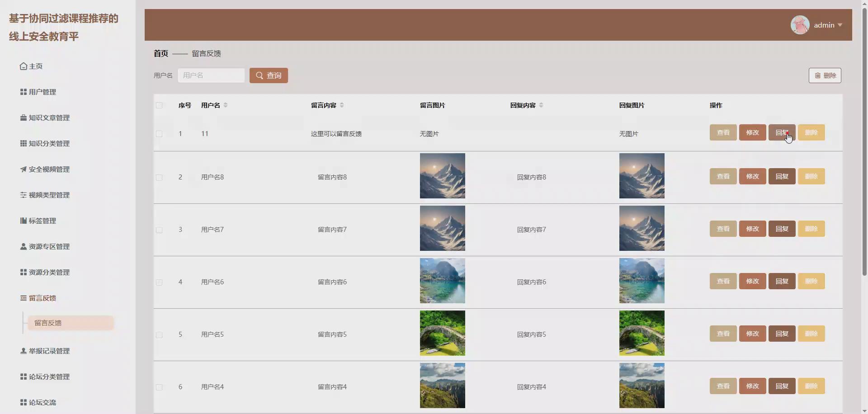Open 知识分类管理 from the sidebar
This screenshot has width=868, height=414.
[x=23, y=143]
